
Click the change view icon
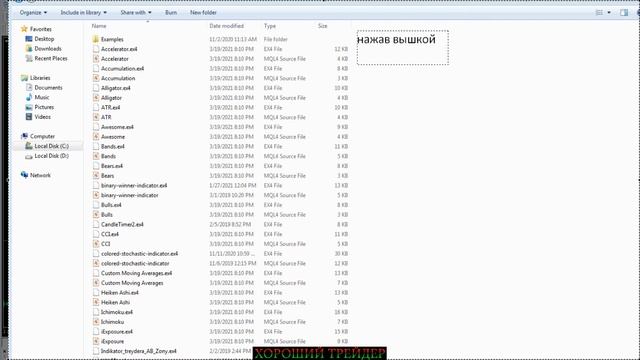click(599, 13)
